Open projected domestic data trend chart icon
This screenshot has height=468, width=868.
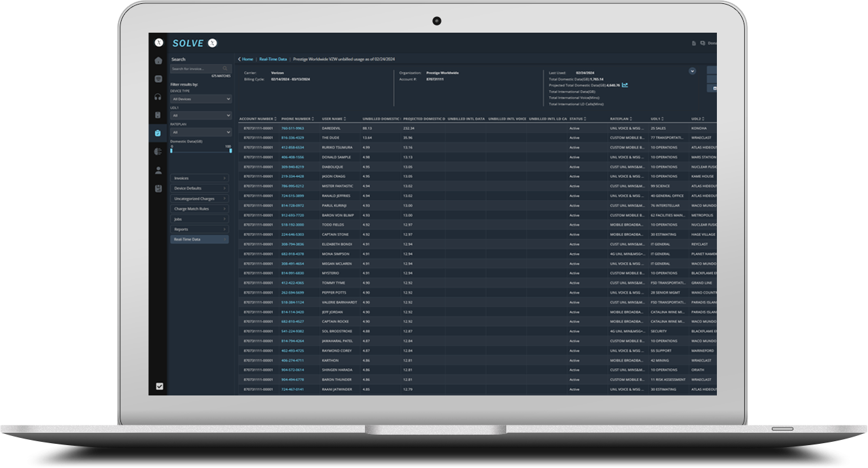point(625,85)
